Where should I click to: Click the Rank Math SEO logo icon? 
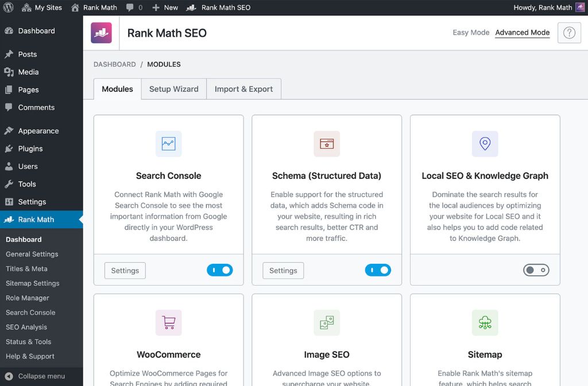pos(102,33)
